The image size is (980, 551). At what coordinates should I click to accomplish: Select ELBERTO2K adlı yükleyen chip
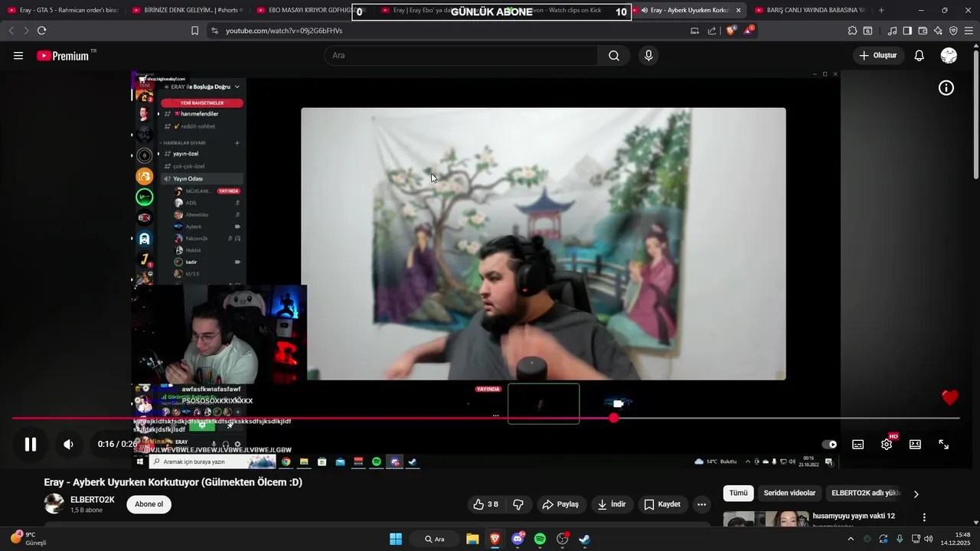point(866,494)
